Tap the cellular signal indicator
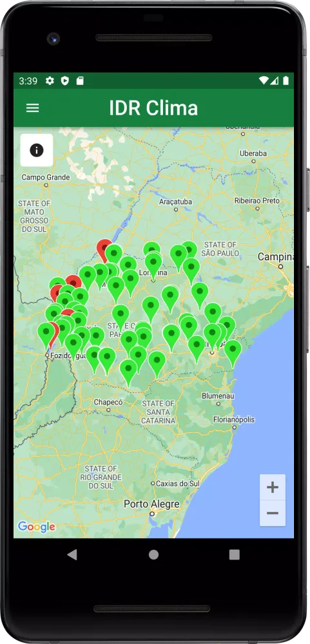Viewport: 310px width, 644px height. pos(275,81)
